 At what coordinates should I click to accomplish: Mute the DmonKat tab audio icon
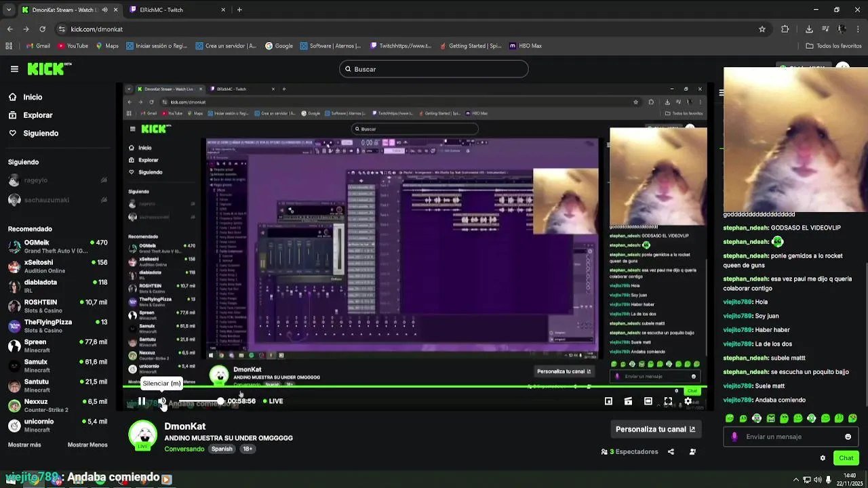[104, 9]
